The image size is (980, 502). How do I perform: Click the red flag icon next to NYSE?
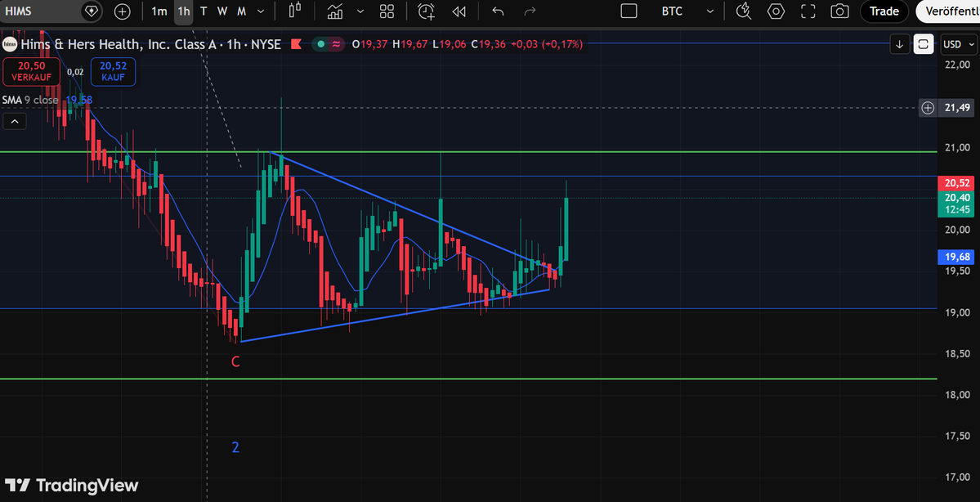296,44
